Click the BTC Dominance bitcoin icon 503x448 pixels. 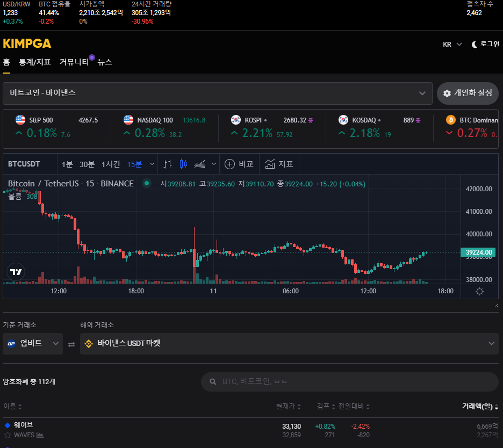click(451, 120)
